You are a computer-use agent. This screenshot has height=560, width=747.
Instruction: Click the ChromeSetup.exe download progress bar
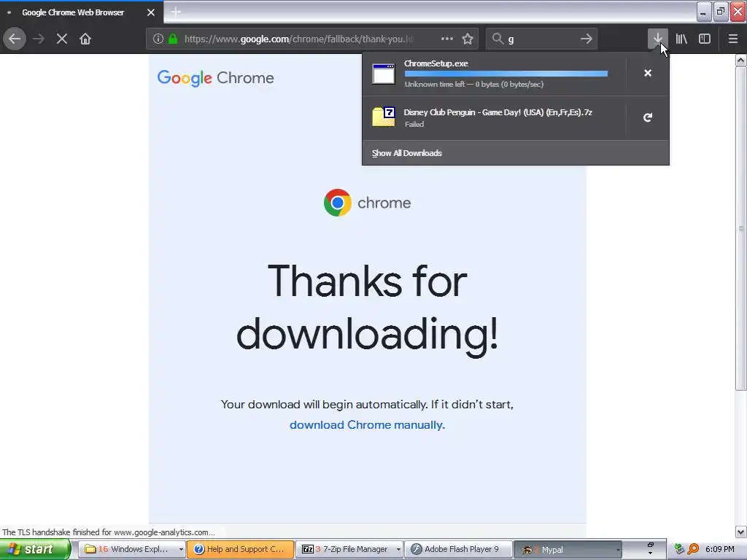tap(506, 74)
